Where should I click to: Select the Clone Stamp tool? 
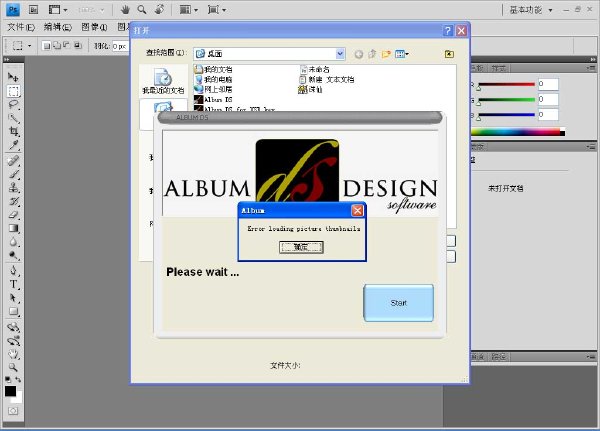click(x=13, y=188)
